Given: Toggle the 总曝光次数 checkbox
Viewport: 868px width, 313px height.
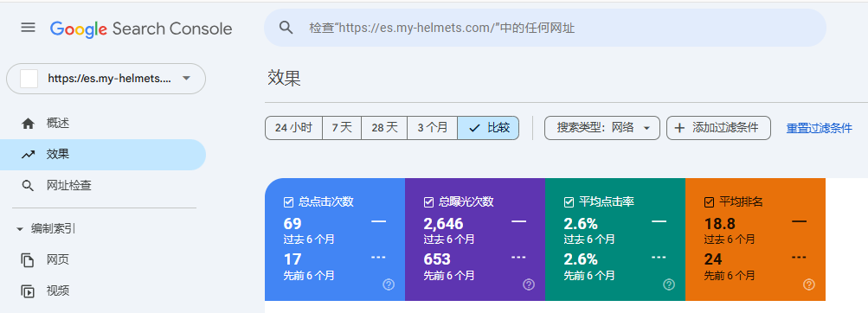Looking at the screenshot, I should 428,202.
